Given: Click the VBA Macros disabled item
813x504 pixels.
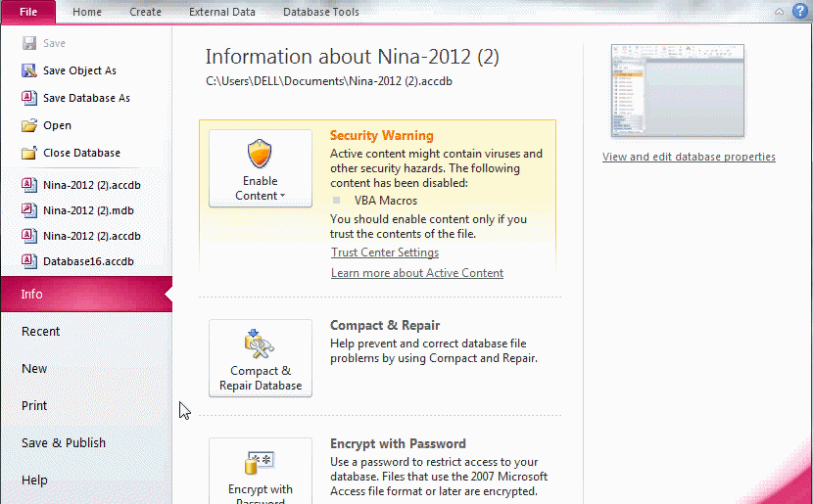Looking at the screenshot, I should point(386,201).
